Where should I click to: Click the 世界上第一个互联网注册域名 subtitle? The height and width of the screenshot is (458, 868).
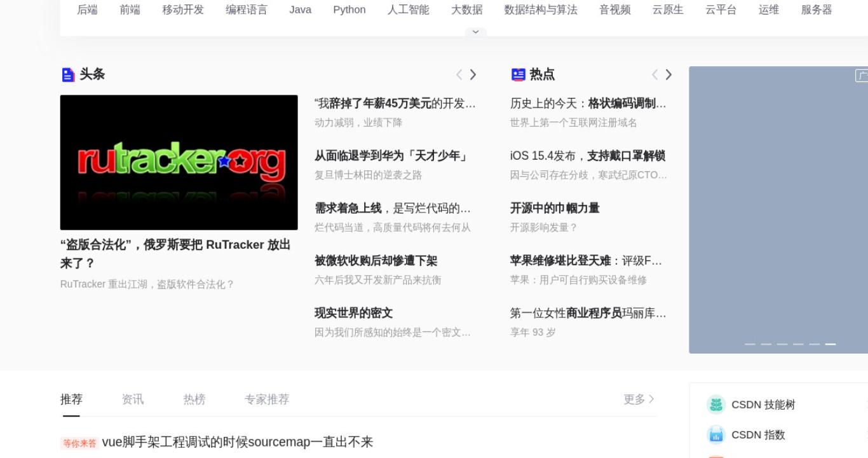574,122
